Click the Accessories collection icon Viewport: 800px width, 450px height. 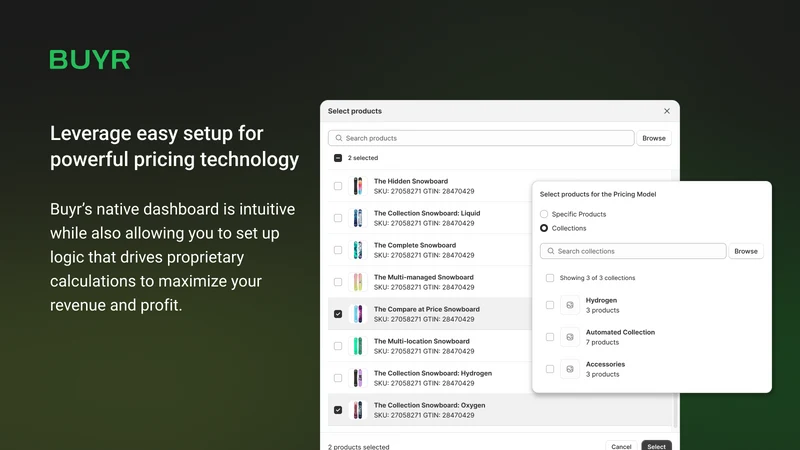click(x=570, y=369)
